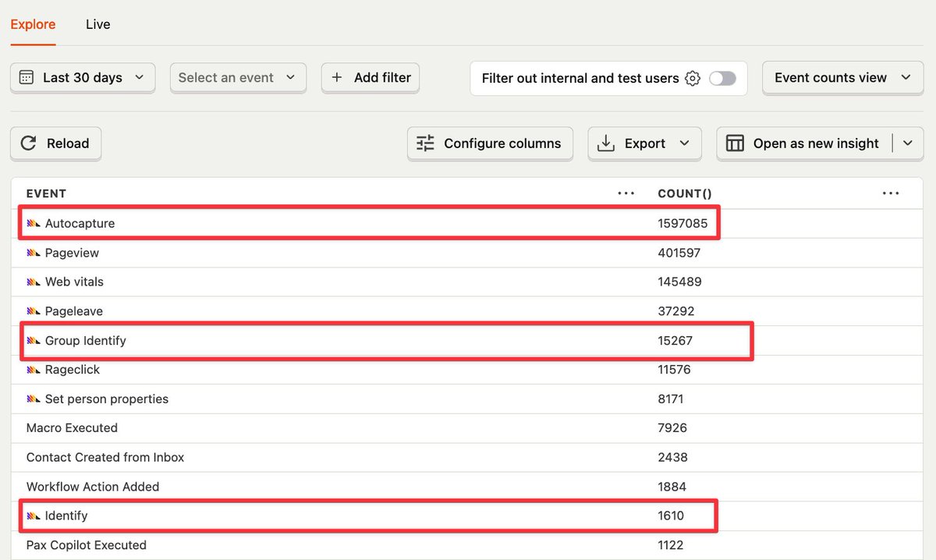Open the Event counts view dropdown
Viewport: 936px width, 560px height.
(x=842, y=77)
